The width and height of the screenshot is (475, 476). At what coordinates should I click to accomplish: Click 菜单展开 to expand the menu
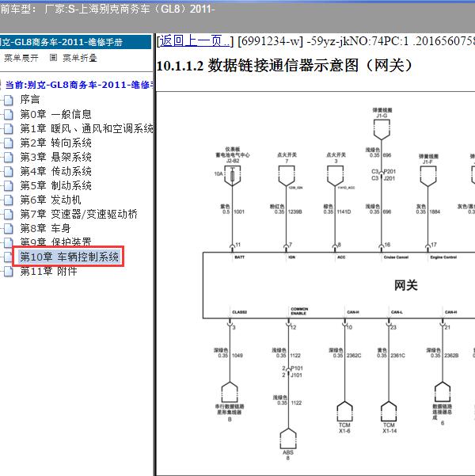point(21,58)
